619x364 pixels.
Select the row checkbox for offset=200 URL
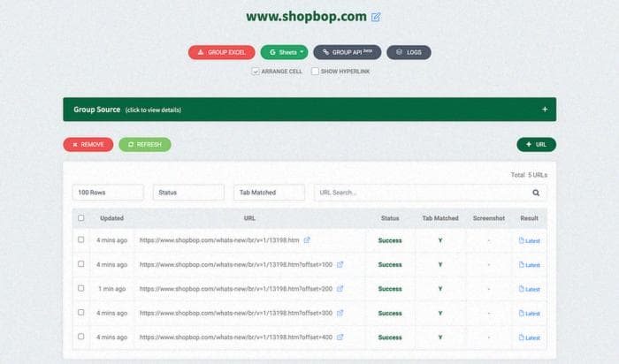click(x=81, y=288)
